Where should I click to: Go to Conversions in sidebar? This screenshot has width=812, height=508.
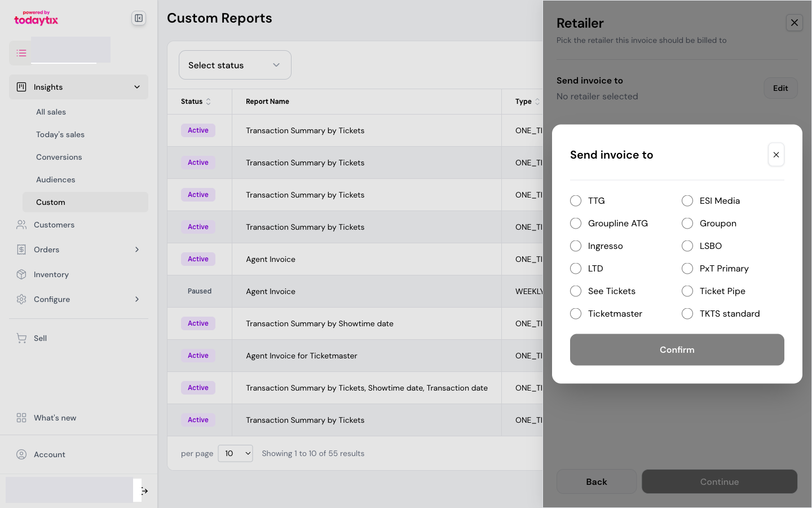pos(85,157)
